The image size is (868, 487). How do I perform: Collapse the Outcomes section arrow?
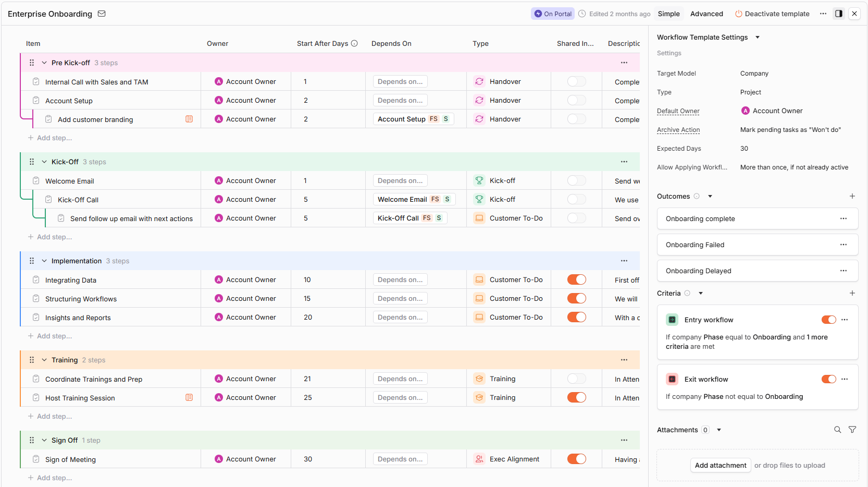pyautogui.click(x=710, y=196)
